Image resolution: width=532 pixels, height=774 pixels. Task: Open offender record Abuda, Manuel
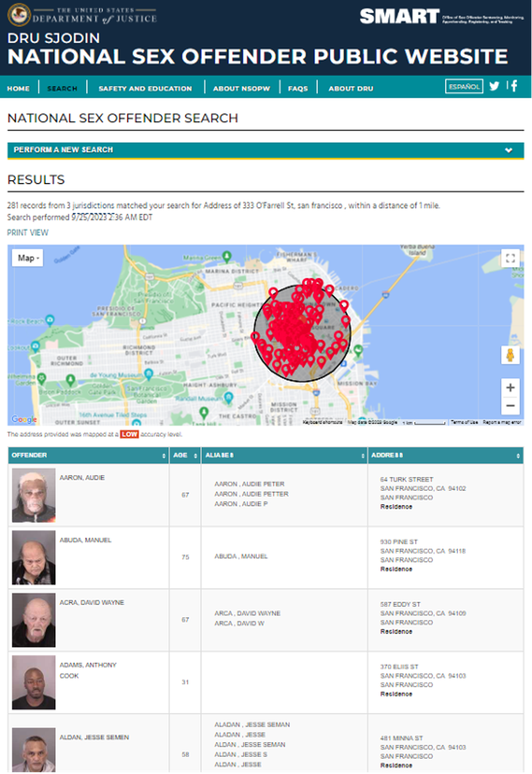85,540
